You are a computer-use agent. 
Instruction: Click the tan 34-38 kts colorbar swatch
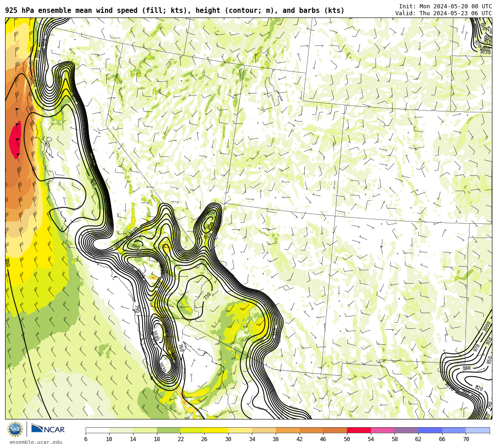[264, 430]
